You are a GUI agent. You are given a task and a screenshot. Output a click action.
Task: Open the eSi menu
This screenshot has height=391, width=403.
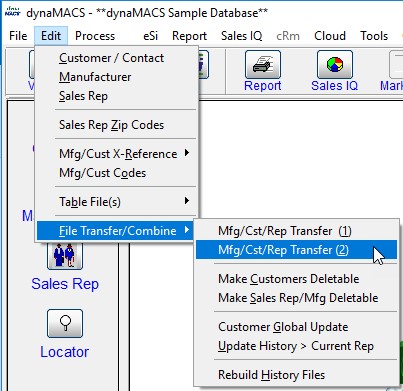point(150,36)
